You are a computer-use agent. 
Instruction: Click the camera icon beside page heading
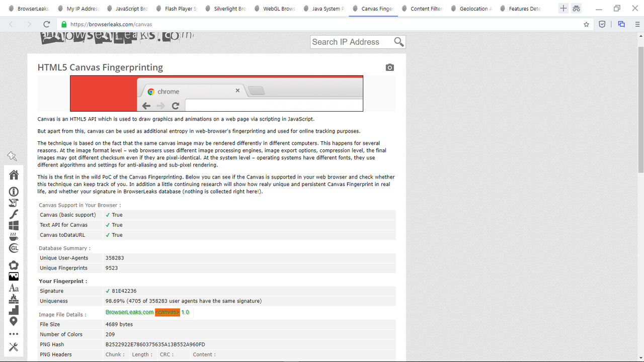[390, 67]
